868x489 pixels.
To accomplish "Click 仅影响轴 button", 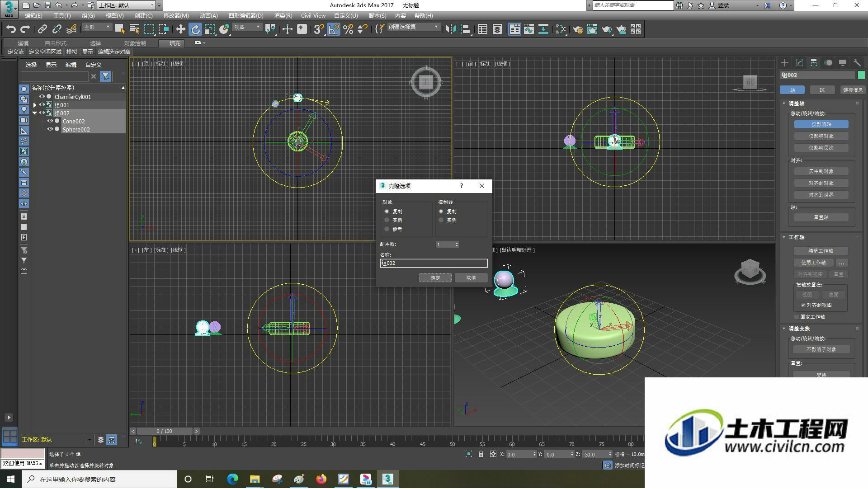I will pyautogui.click(x=821, y=124).
